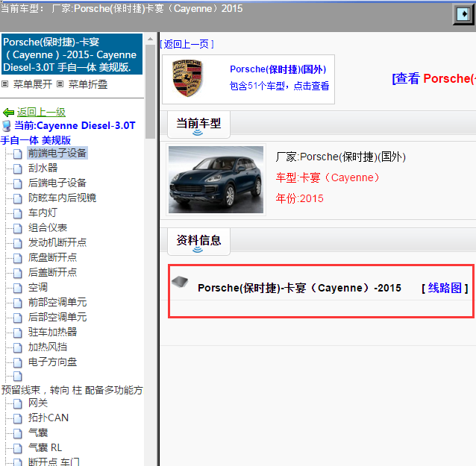476x466 pixels.
Task: Open 气囊 RL entry
Action: pos(45,447)
